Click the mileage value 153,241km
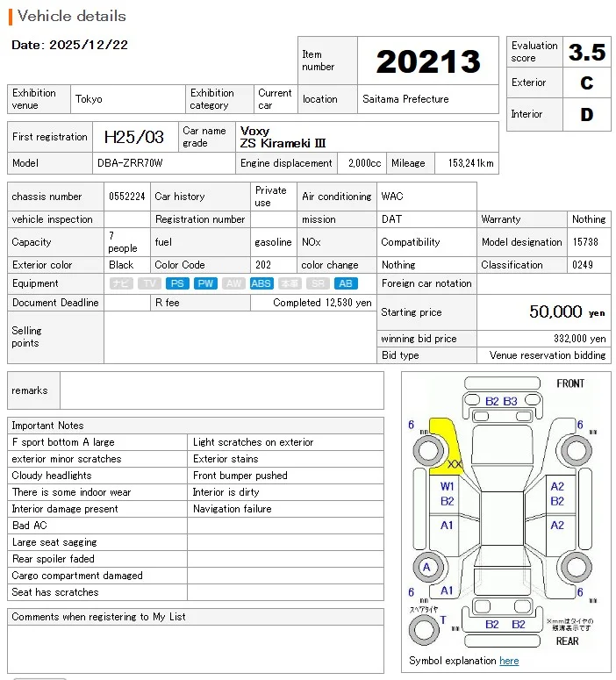The height and width of the screenshot is (680, 616). pos(470,163)
